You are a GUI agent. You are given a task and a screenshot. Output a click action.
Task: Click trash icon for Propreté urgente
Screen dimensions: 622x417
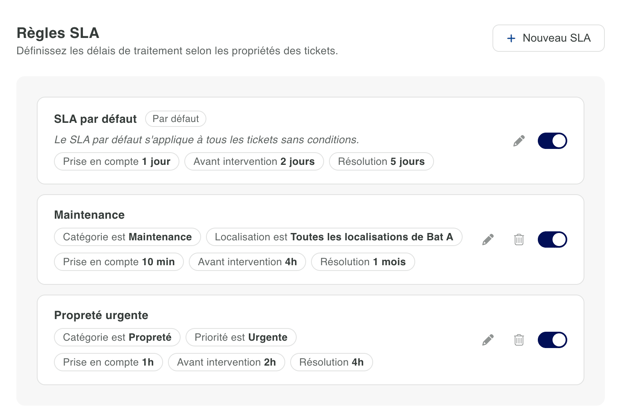519,340
